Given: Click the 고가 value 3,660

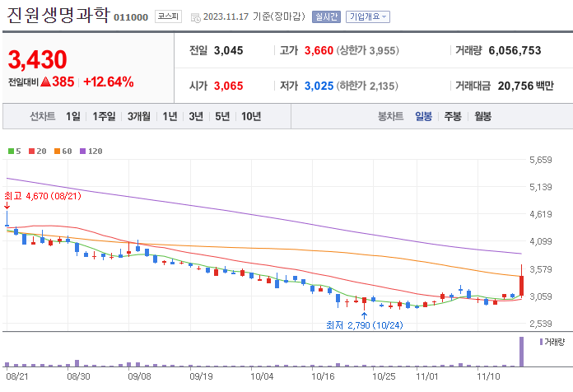Looking at the screenshot, I should click(319, 50).
